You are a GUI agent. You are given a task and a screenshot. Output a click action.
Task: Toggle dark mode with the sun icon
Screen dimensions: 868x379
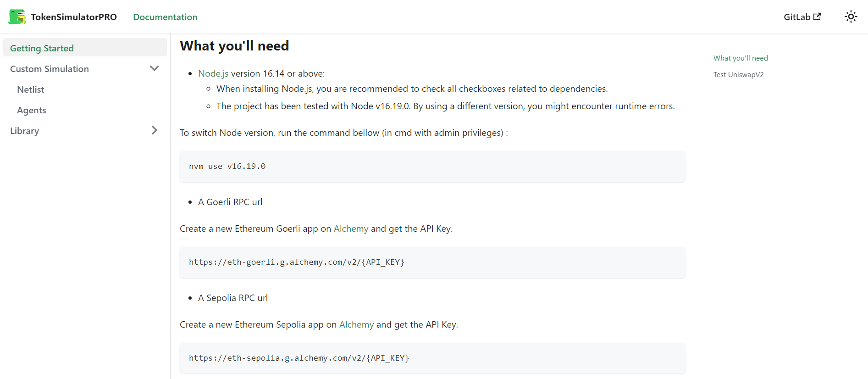(851, 17)
